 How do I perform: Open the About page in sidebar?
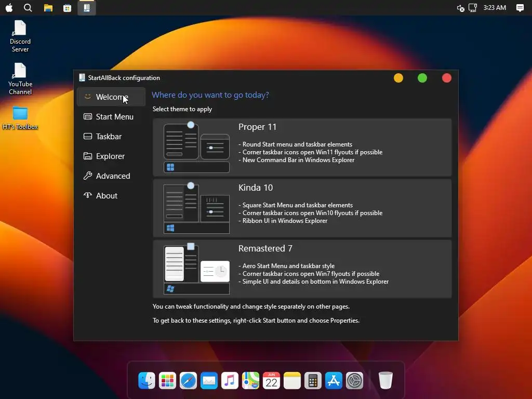click(x=111, y=196)
